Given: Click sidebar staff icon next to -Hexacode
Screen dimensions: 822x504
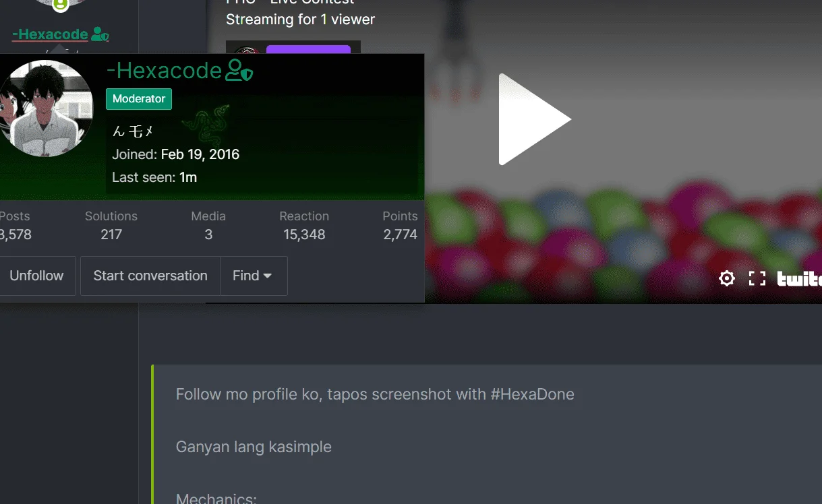Looking at the screenshot, I should (x=100, y=34).
